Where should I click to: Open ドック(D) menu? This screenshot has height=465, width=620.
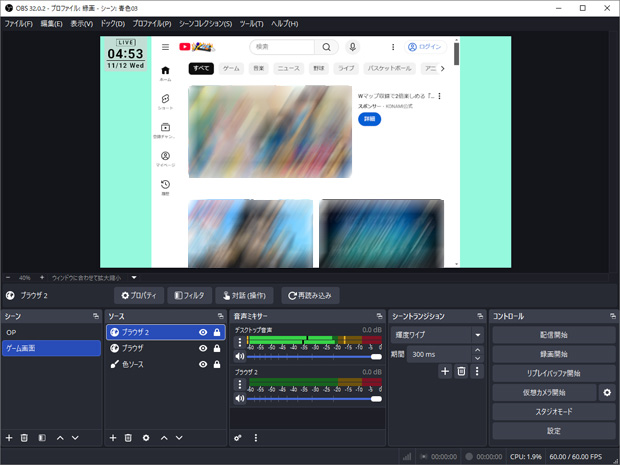pyautogui.click(x=113, y=24)
